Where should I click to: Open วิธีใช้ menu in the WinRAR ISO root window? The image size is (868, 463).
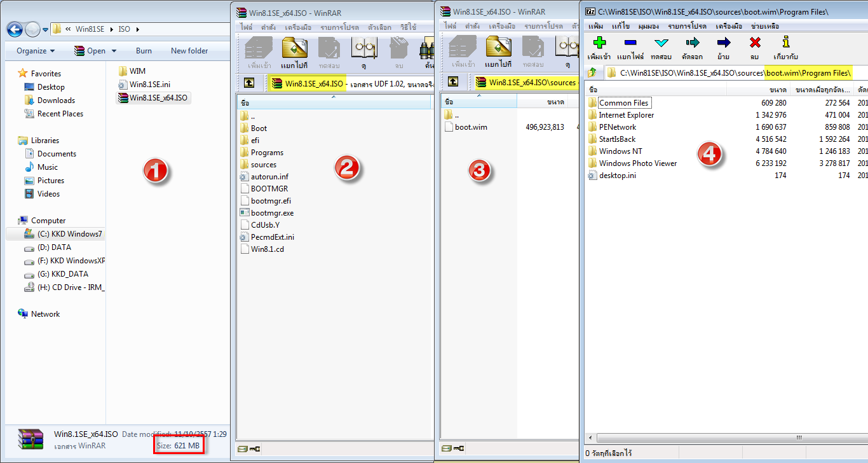[409, 27]
